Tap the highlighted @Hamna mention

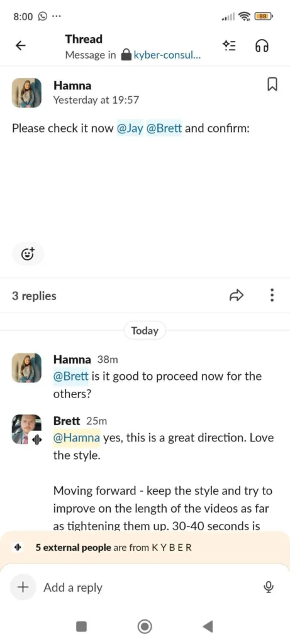click(x=77, y=438)
